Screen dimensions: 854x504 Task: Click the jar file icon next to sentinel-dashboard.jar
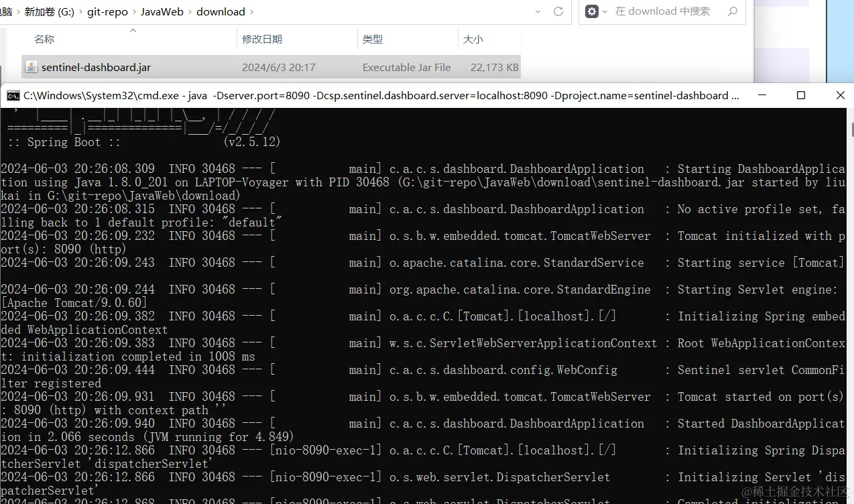click(31, 67)
